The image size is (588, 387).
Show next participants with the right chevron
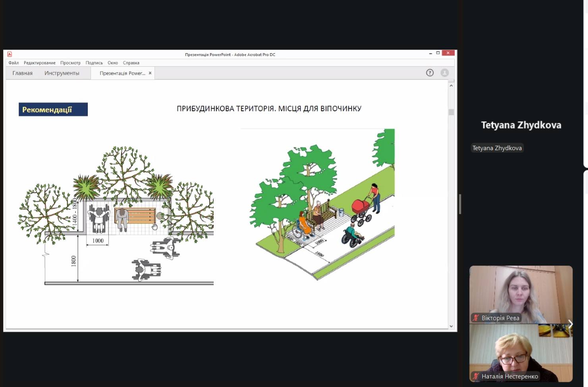[x=570, y=324]
